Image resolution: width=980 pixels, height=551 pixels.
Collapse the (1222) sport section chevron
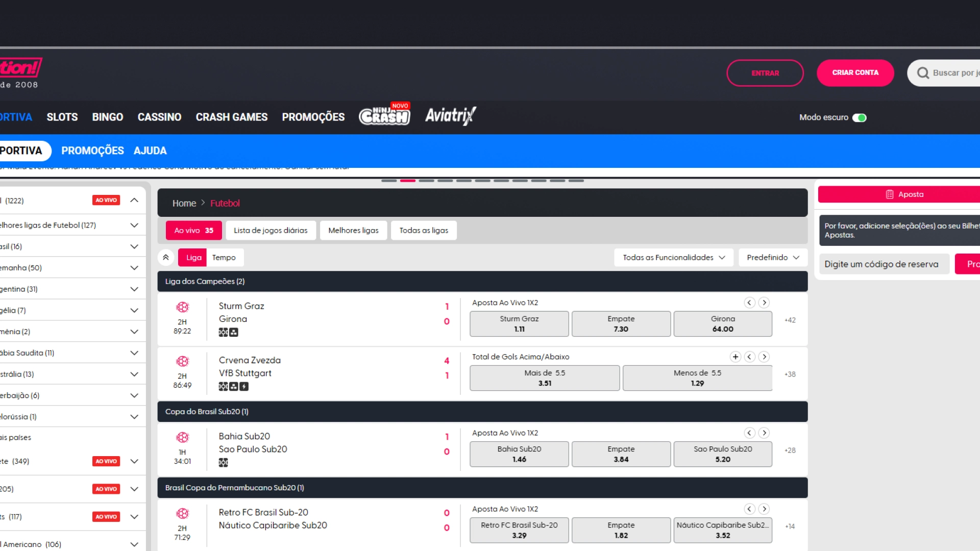(x=134, y=200)
